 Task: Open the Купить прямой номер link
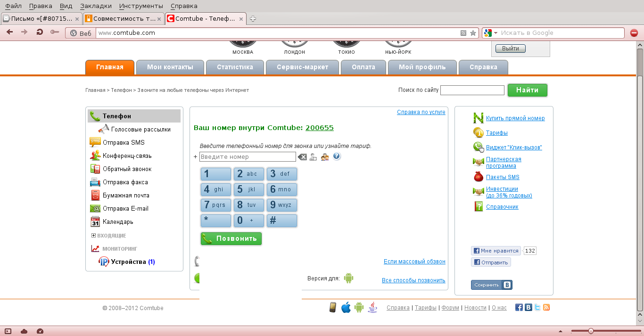coord(515,118)
